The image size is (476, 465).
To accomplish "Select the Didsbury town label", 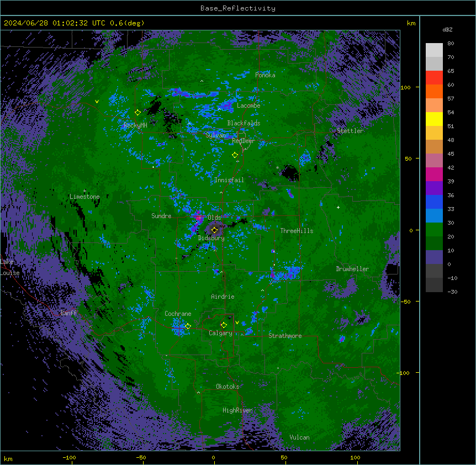I will coord(211,238).
